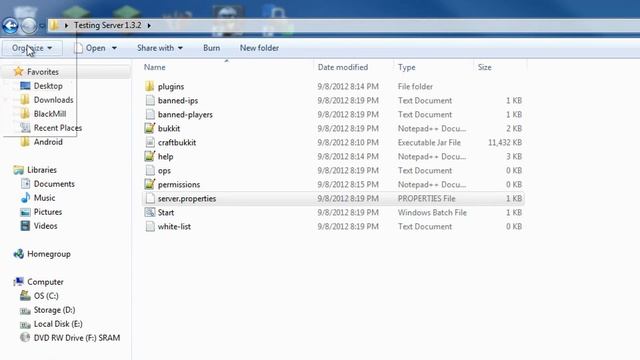
Task: Expand the arrow before Testing Server 1.3.2
Action: pos(66,26)
